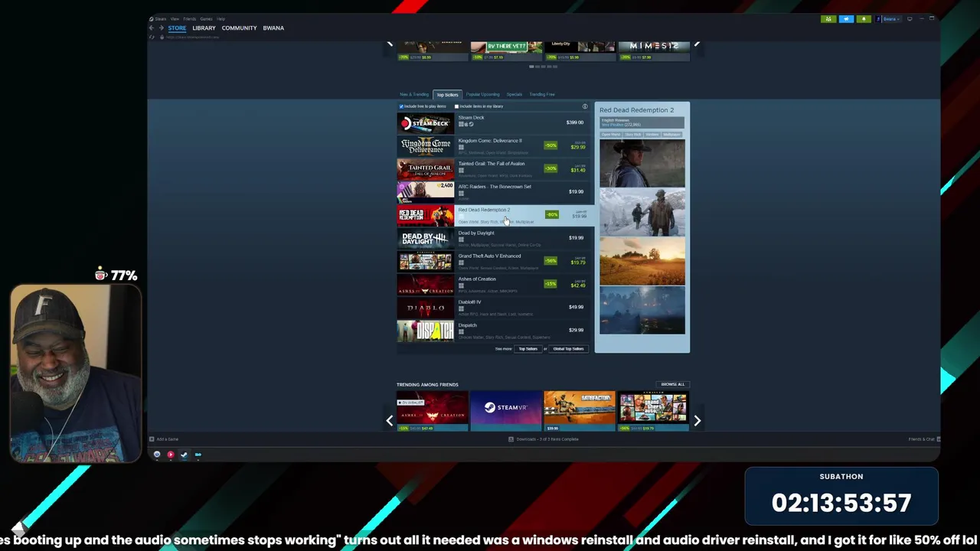Switch to the Popular Upcoming tab
Viewport: 980px width, 551px height.
[482, 94]
